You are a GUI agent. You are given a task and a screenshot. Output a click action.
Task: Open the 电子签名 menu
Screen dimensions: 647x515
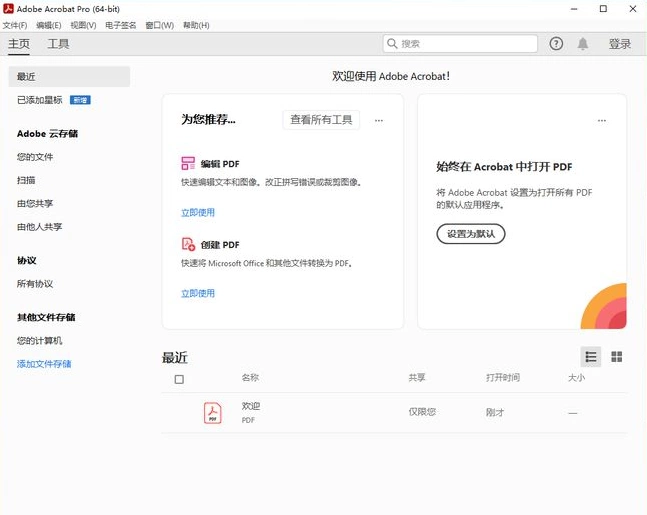pyautogui.click(x=120, y=26)
